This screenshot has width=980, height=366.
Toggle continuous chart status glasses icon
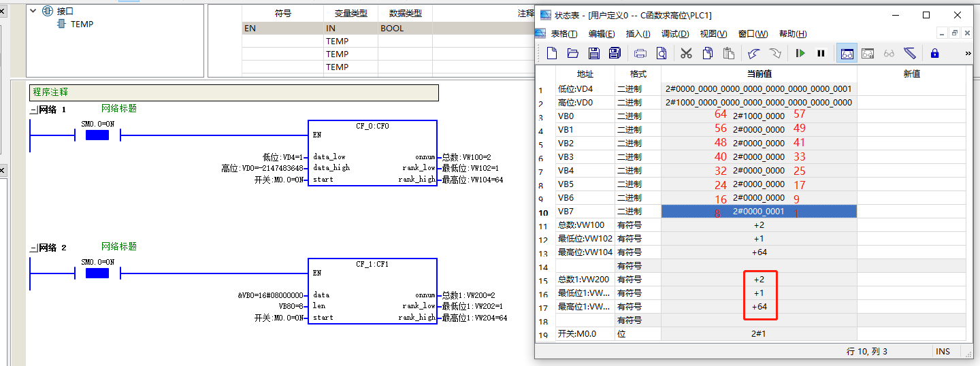click(847, 53)
